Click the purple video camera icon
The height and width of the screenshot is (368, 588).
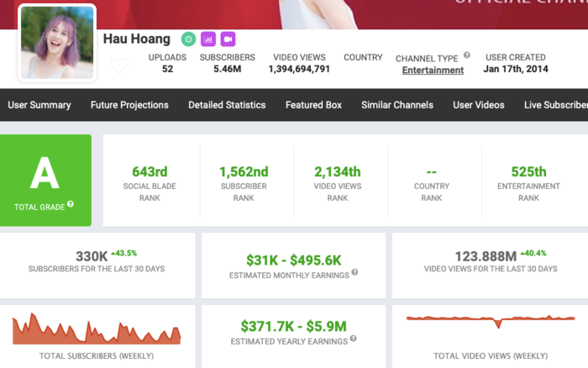tap(228, 39)
